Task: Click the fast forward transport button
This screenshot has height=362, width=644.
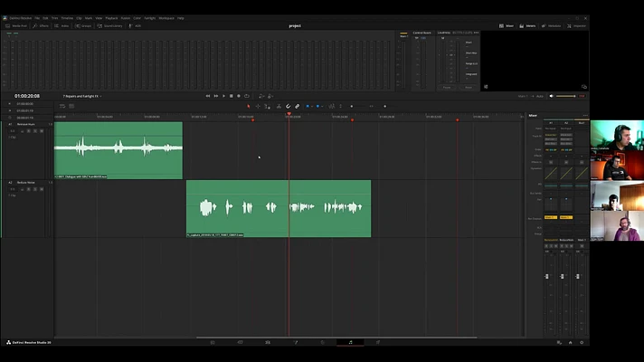Action: point(215,96)
